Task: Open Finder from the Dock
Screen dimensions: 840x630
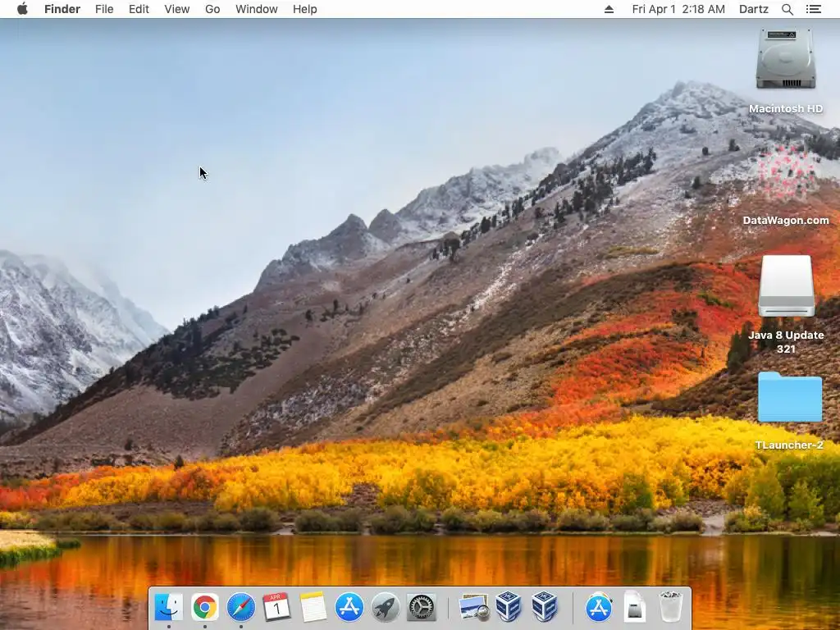Action: point(168,608)
